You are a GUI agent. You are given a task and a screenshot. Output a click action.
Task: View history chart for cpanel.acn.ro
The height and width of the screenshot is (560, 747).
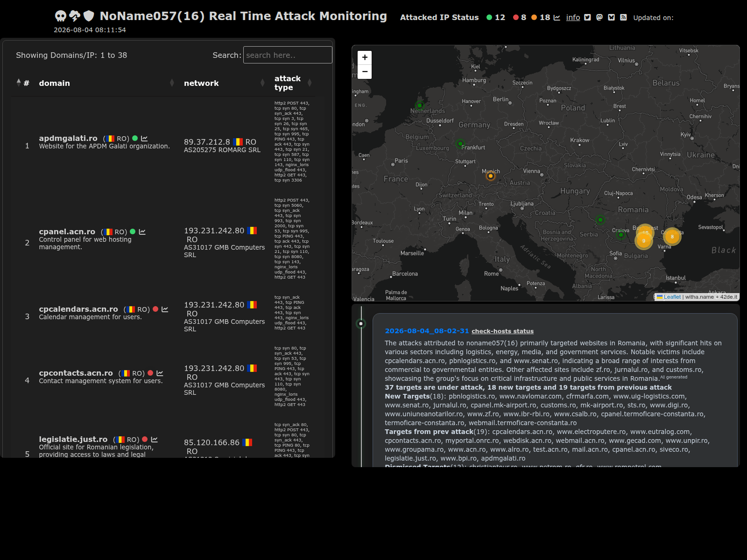[x=142, y=232]
